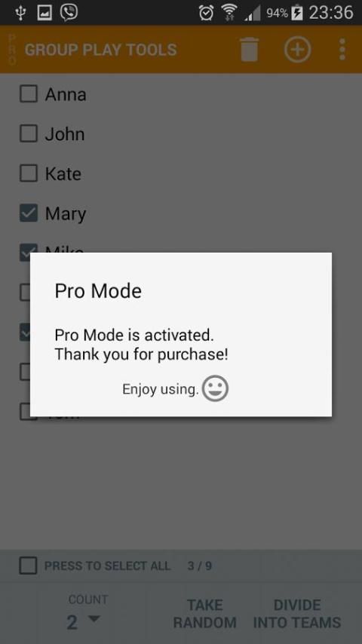Uncheck the Mary checkbox
This screenshot has height=644, width=362.
tap(29, 213)
